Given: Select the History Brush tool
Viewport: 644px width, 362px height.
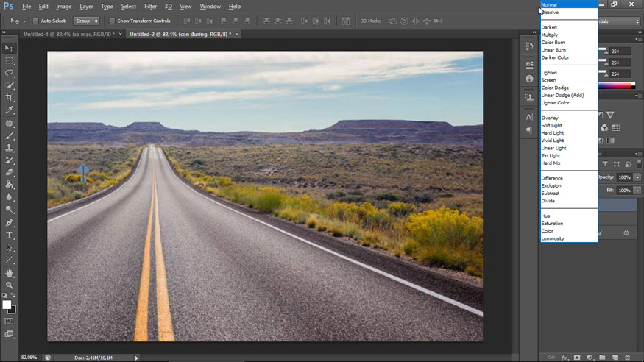Looking at the screenshot, I should click(x=9, y=160).
